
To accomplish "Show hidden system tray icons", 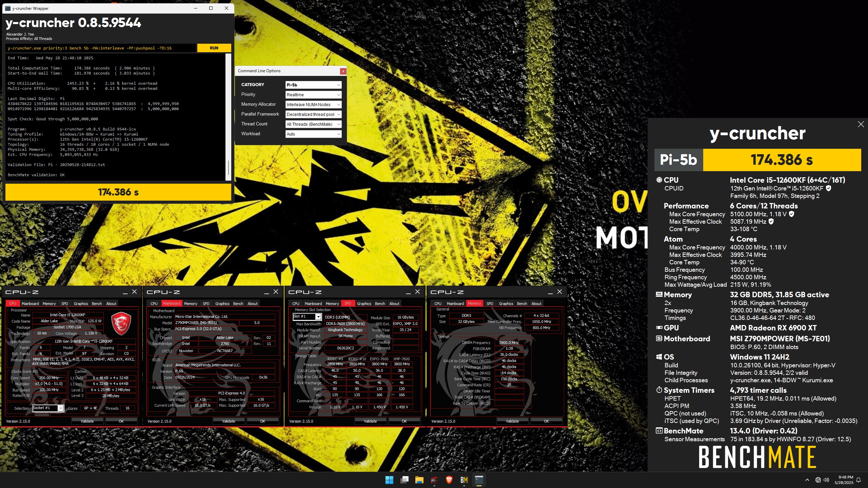I will (807, 480).
